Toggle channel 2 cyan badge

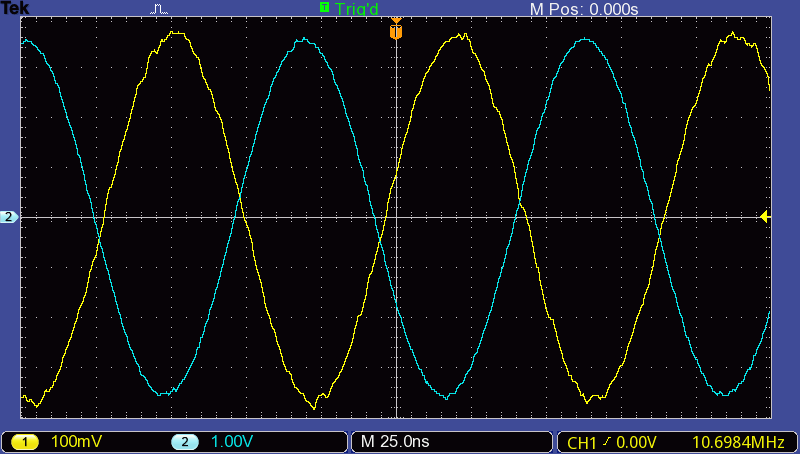click(x=184, y=442)
